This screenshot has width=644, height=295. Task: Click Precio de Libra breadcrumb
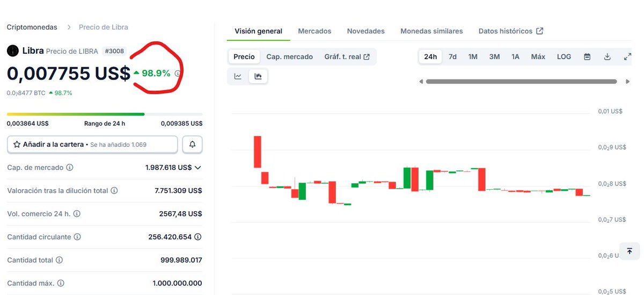click(104, 27)
